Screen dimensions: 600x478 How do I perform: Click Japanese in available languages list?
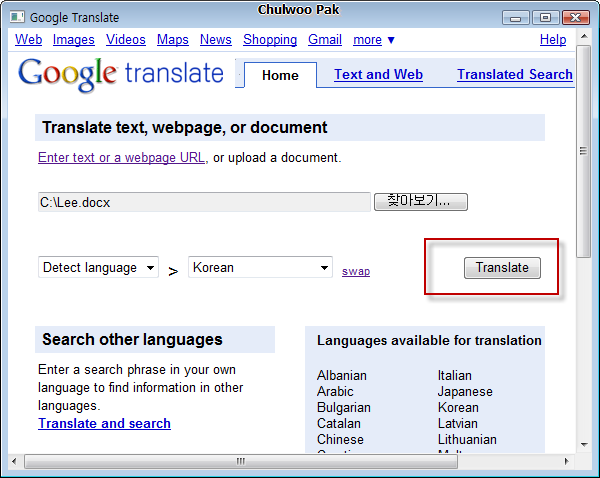(465, 392)
